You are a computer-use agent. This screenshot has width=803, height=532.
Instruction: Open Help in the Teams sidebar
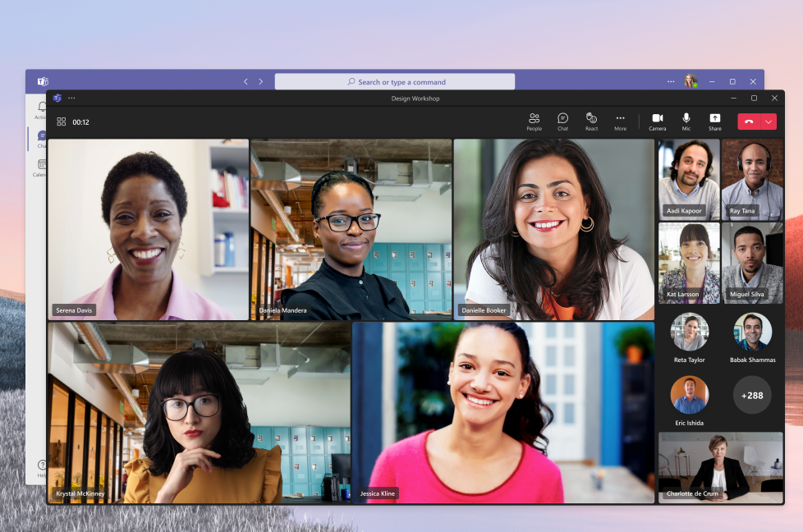pos(42,468)
